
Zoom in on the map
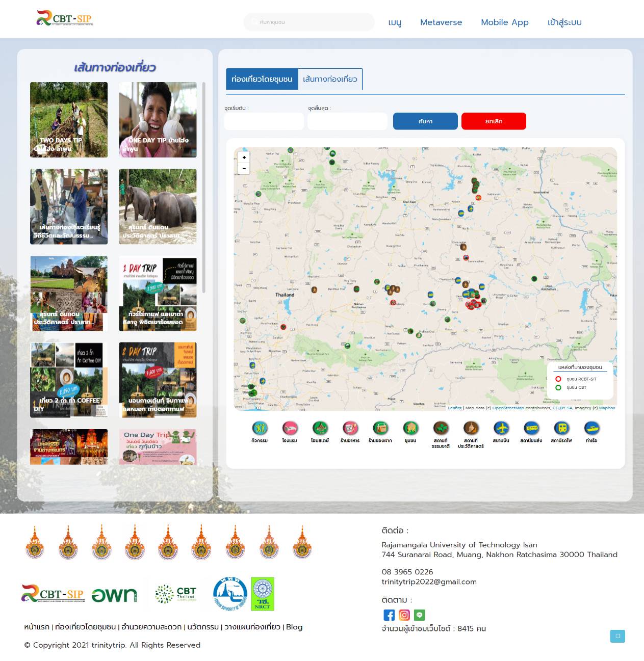coord(244,157)
